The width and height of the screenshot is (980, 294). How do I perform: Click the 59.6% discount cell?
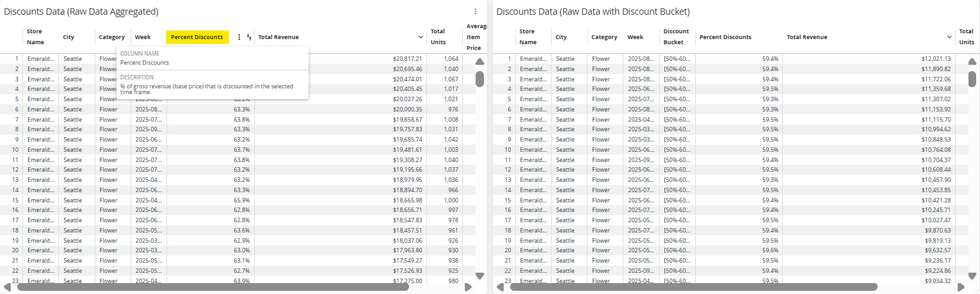pos(771,250)
